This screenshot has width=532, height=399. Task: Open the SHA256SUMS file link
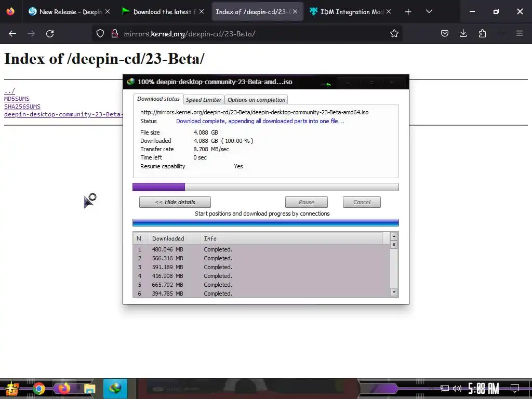[22, 107]
